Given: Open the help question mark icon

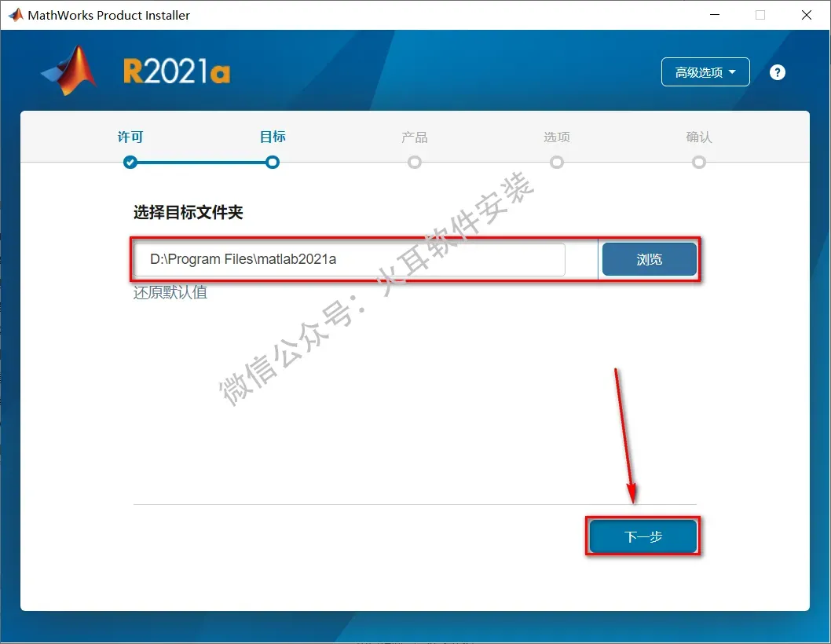Looking at the screenshot, I should tap(777, 72).
